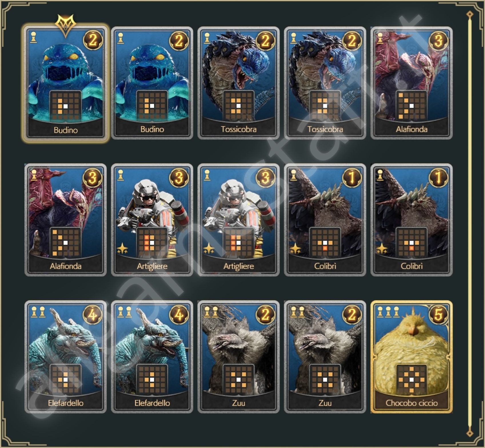This screenshot has height=448, width=485.
Task: Choose the second Artigliere card
Action: point(238,220)
